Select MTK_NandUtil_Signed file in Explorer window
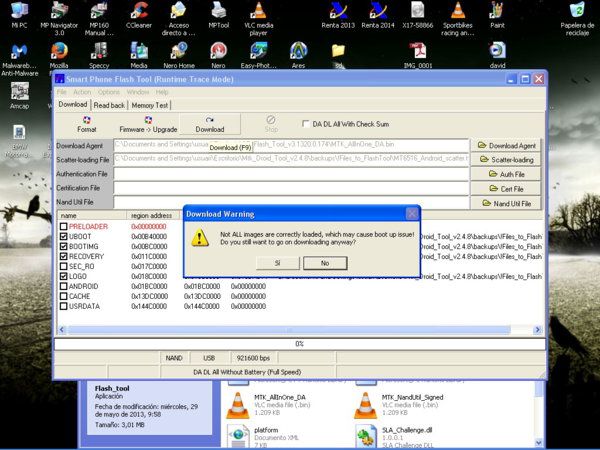The height and width of the screenshot is (450, 600). tap(400, 405)
